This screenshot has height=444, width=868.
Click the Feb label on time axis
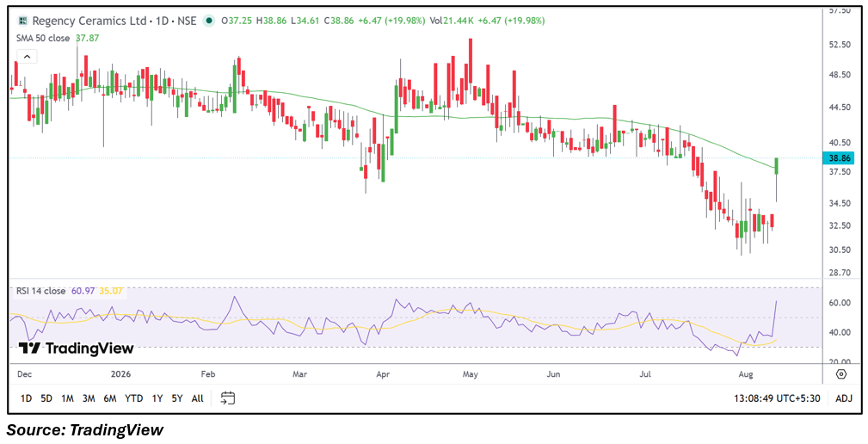207,374
